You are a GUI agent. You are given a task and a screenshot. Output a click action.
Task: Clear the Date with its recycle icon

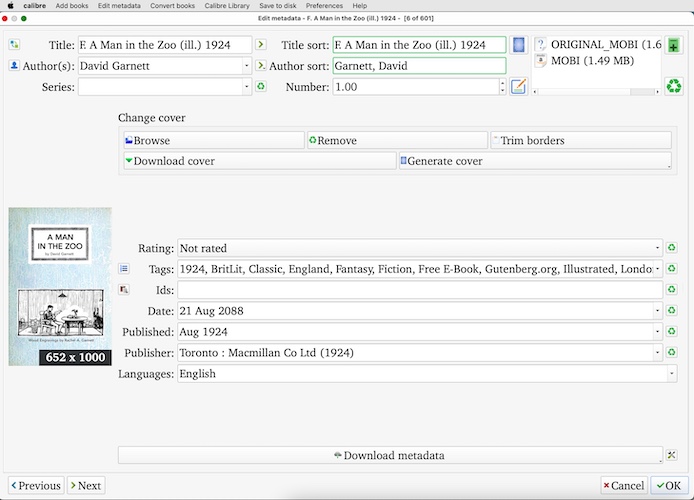tap(671, 310)
